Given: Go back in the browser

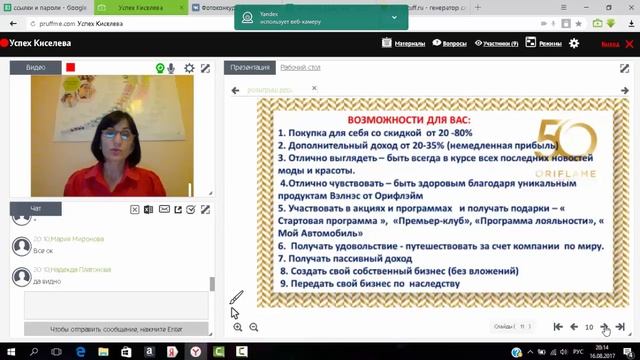Looking at the screenshot, I should (13, 24).
